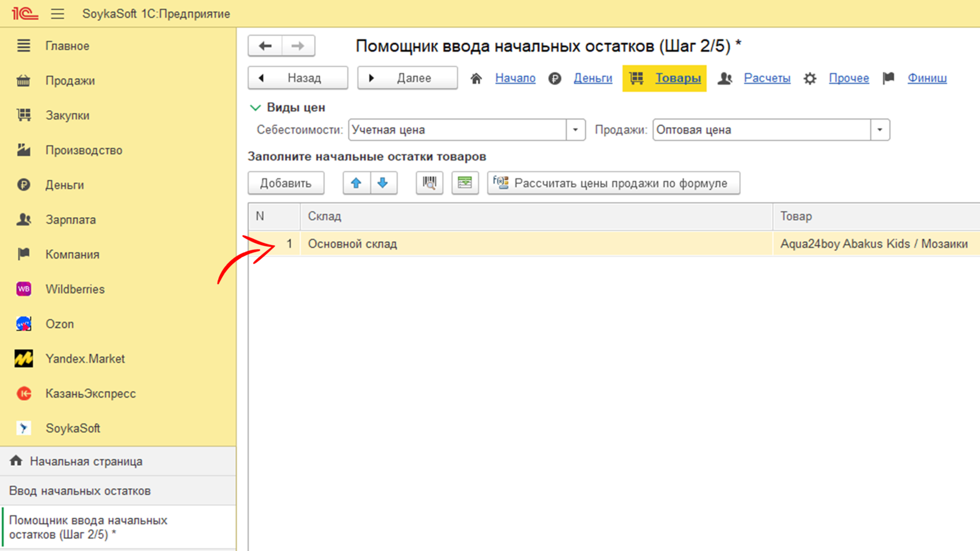Screen dimensions: 980x551
Task: Select the Aqua24boy Abakus Kids product cell
Action: 877,244
